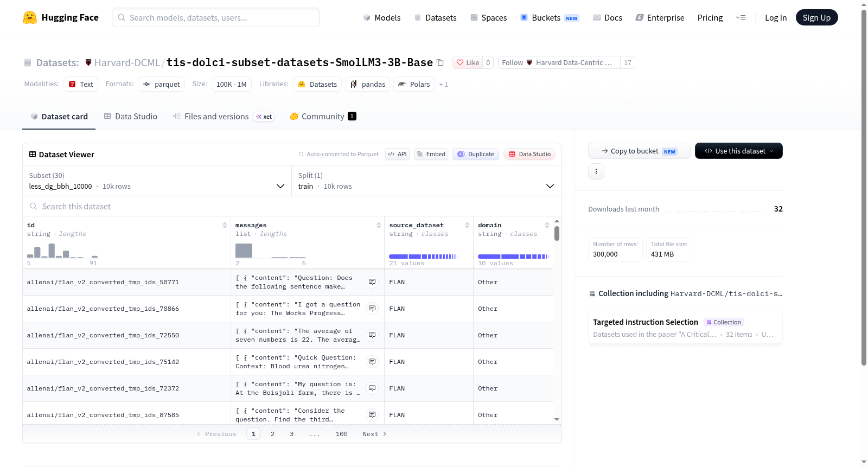Focus the Search models, datasets, users field

coord(216,17)
